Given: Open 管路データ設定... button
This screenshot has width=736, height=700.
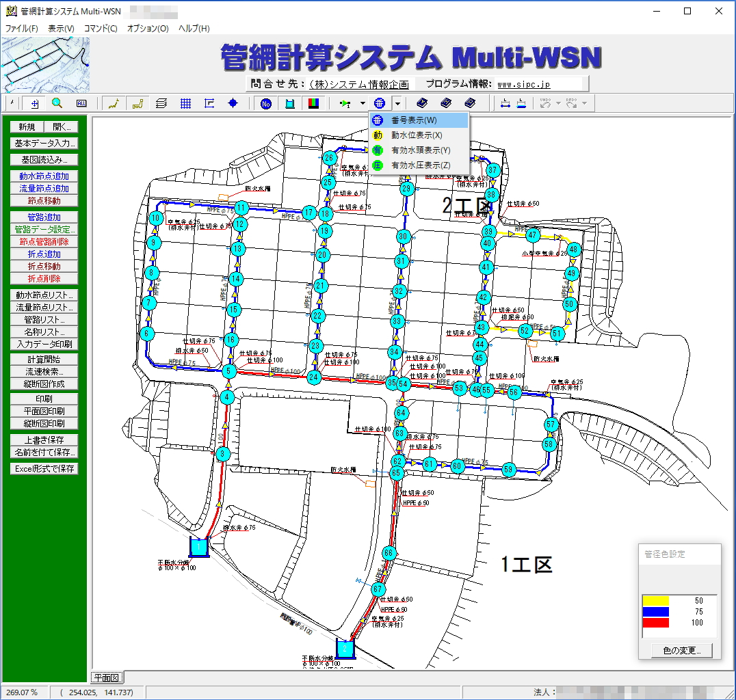Looking at the screenshot, I should point(44,230).
